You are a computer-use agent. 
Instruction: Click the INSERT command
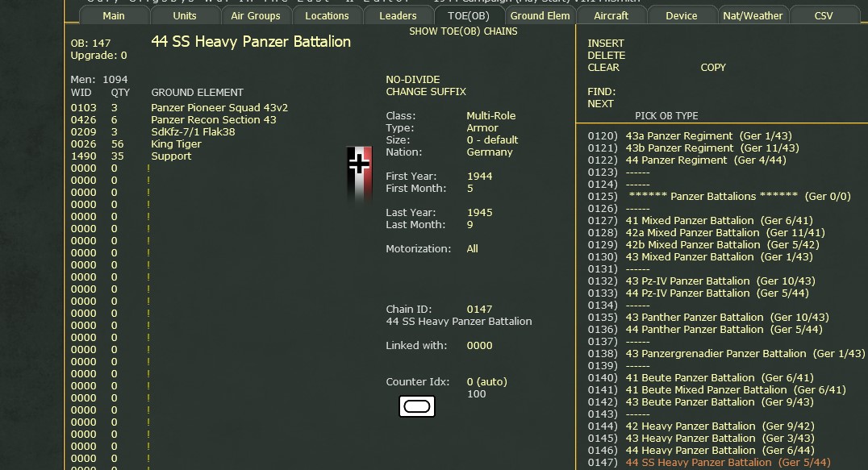[x=606, y=43]
